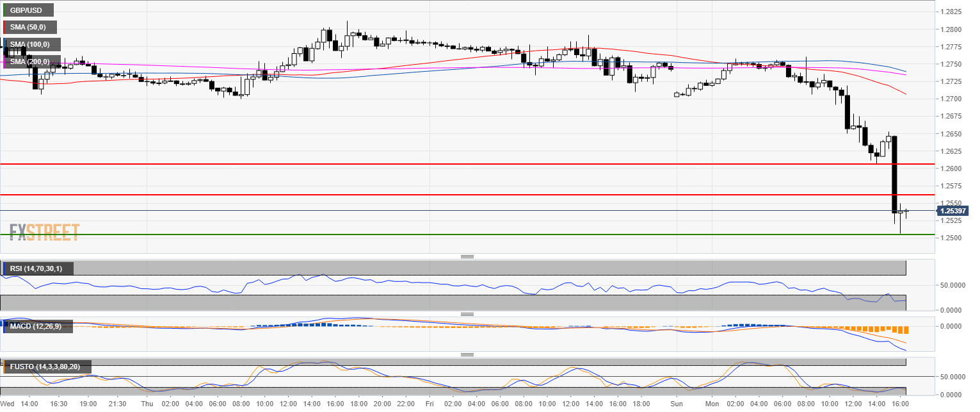Click the latest orange MACD histogram bar
The width and height of the screenshot is (980, 412).
906,330
